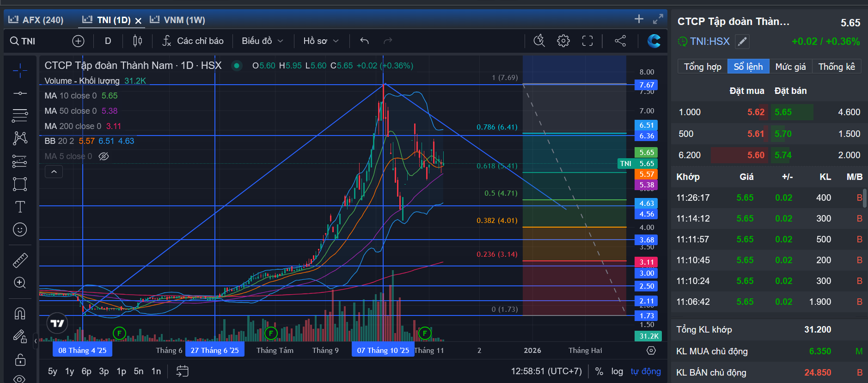
Task: Set the 6p time range
Action: (x=86, y=371)
